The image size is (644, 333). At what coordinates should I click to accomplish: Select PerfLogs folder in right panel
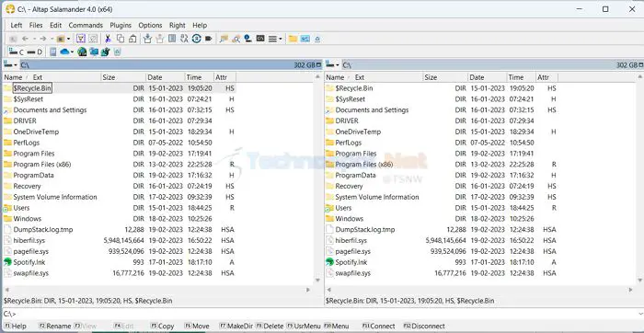tap(349, 143)
